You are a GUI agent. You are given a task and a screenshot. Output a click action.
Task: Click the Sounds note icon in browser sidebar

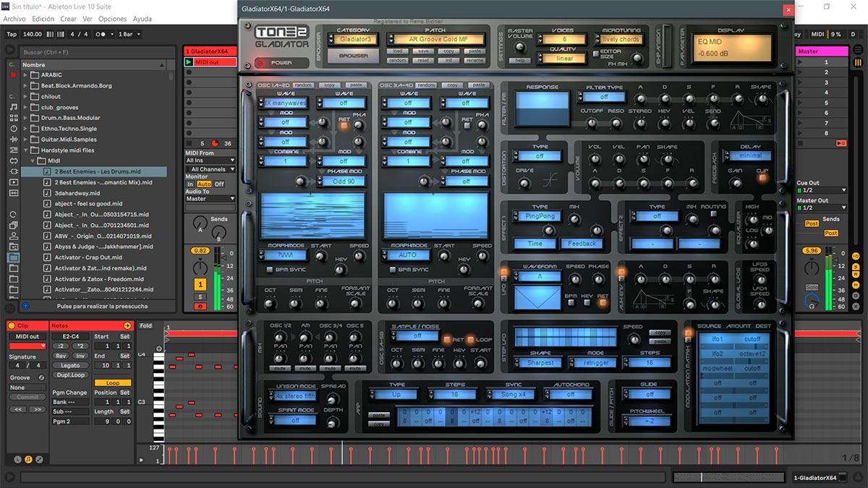pos(13,106)
